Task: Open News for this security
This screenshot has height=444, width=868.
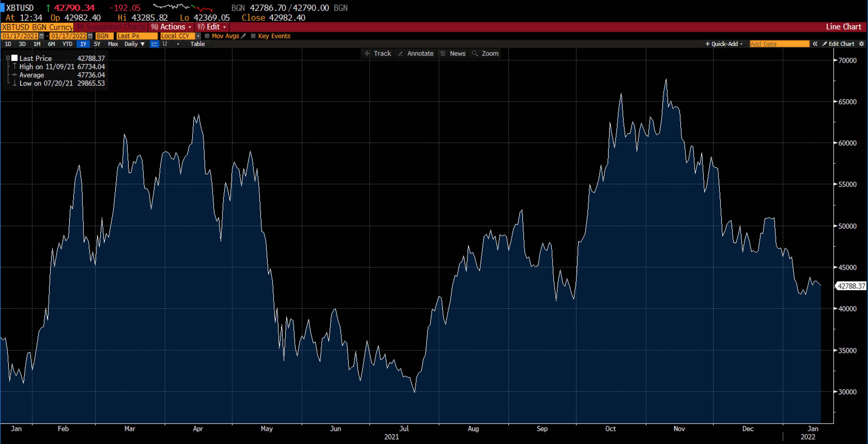Action: point(453,53)
